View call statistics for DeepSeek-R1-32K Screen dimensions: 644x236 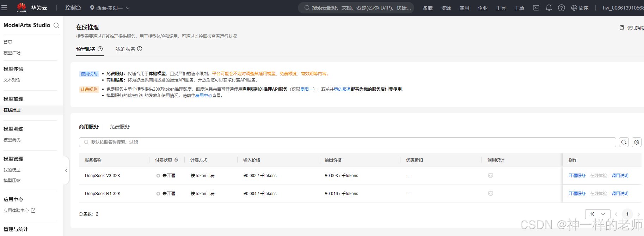(491, 194)
